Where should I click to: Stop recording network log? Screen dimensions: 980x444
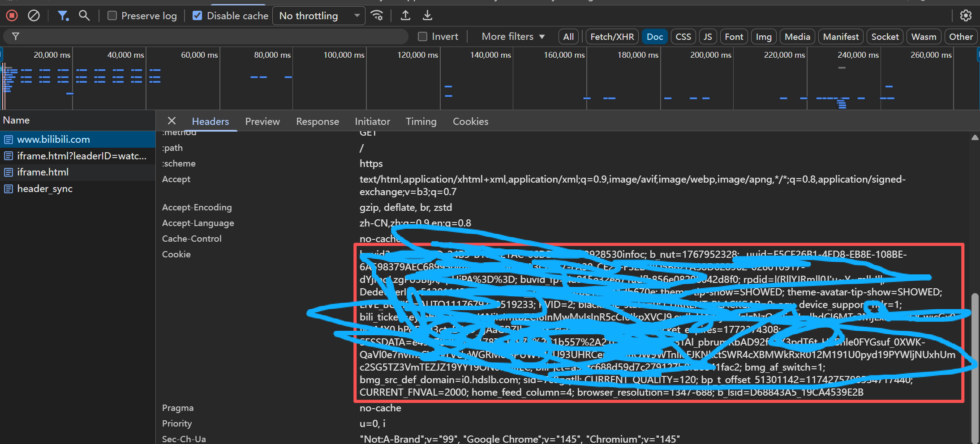coord(12,16)
